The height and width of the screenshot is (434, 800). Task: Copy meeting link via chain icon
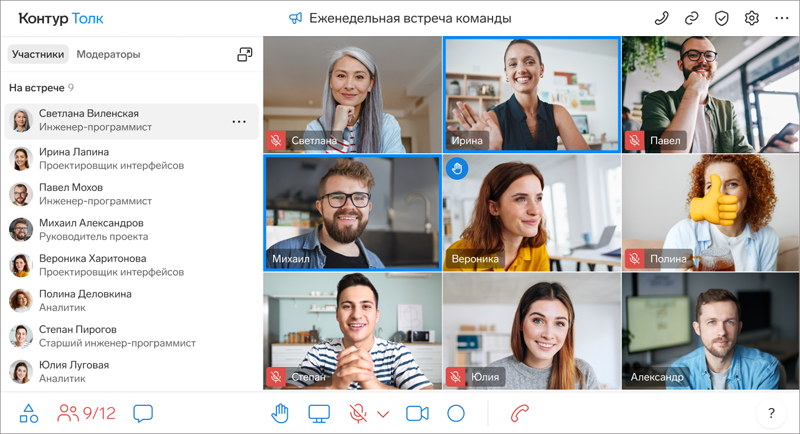(691, 18)
